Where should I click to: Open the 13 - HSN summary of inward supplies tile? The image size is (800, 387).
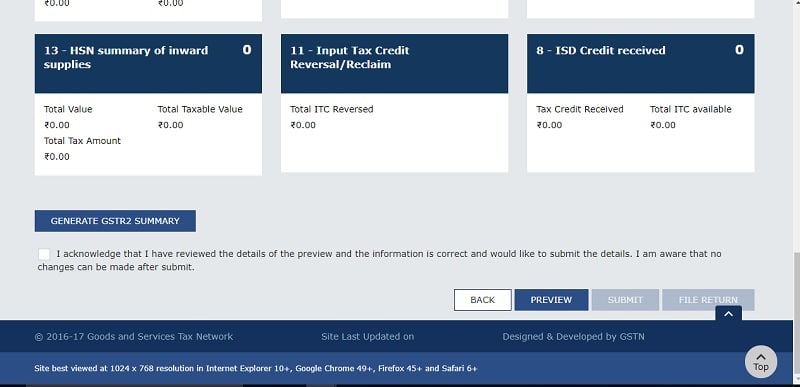click(x=148, y=63)
